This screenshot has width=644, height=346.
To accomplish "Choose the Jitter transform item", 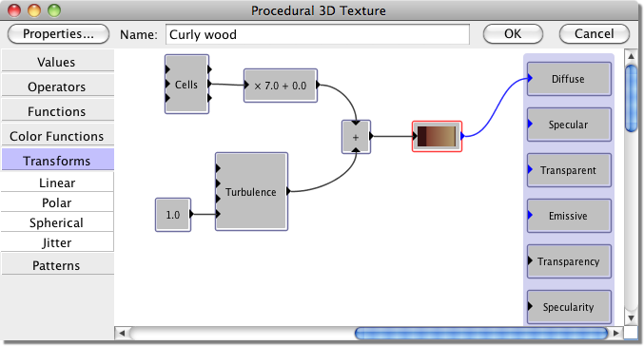I will tap(57, 242).
